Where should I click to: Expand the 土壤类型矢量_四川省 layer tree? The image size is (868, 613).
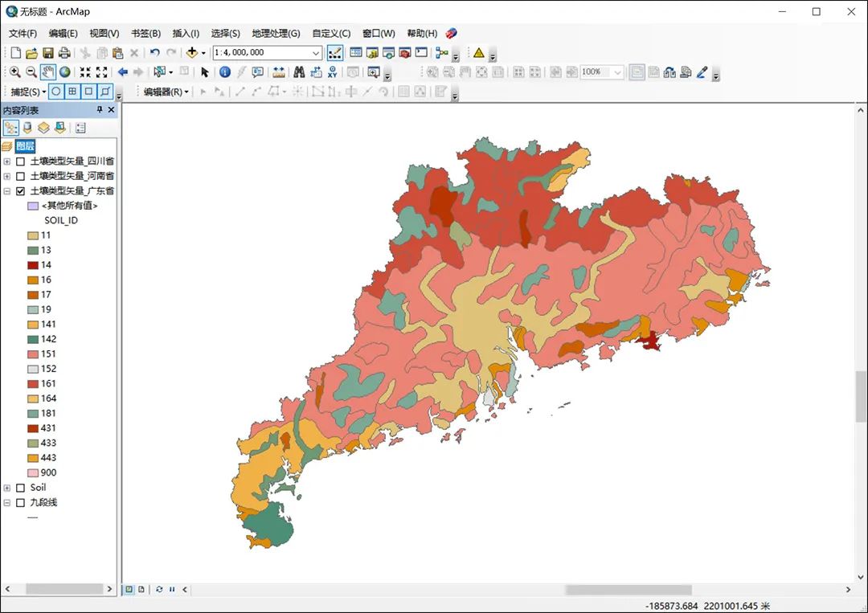[6, 161]
